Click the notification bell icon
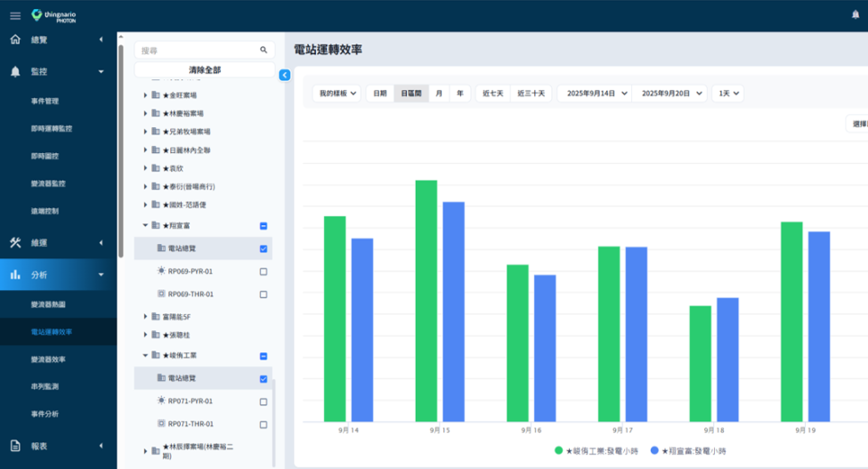Screen dimensions: 868x469 (x=856, y=15)
